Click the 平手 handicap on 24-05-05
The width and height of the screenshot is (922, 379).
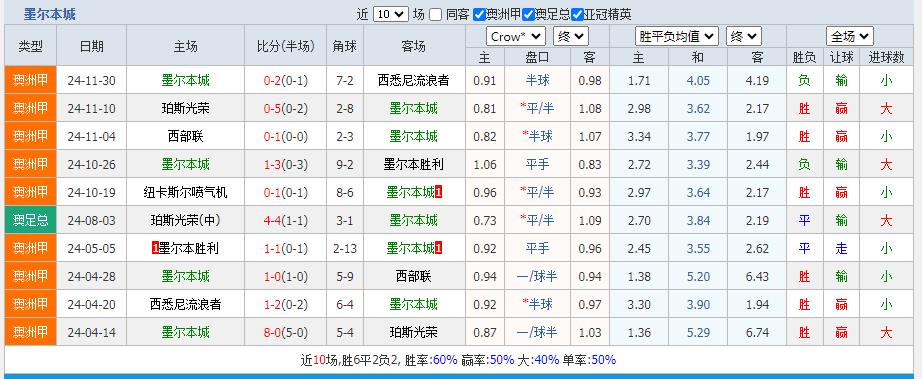click(x=537, y=249)
